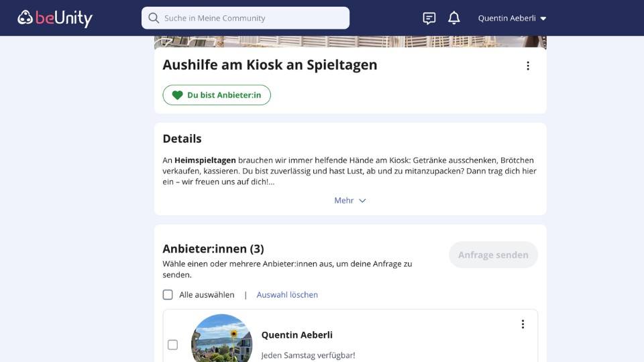The height and width of the screenshot is (362, 644).
Task: Click the provider name 'Quentin Aeberli'
Action: tap(297, 335)
